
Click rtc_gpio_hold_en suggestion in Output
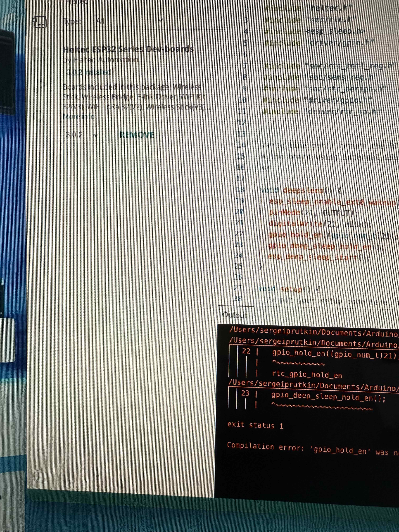pyautogui.click(x=307, y=374)
